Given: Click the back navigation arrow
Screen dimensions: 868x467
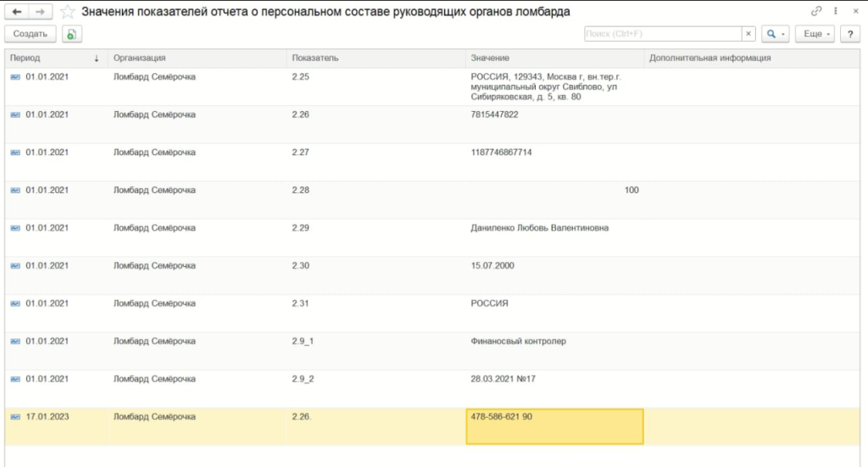Looking at the screenshot, I should pos(16,12).
